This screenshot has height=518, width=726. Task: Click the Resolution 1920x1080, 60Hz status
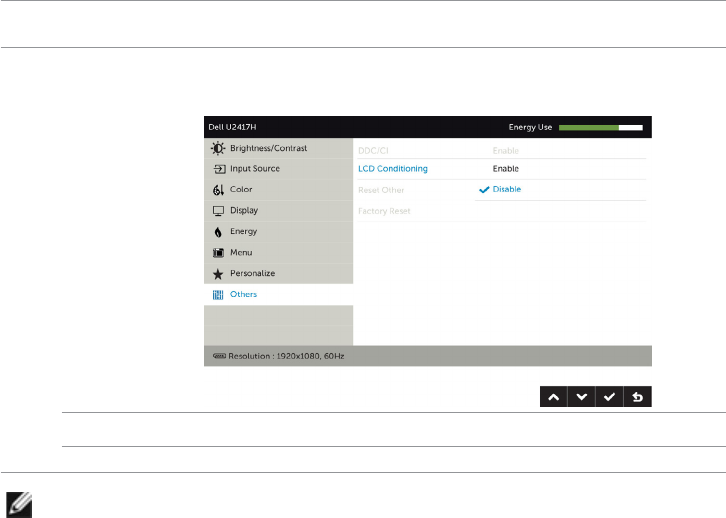286,356
